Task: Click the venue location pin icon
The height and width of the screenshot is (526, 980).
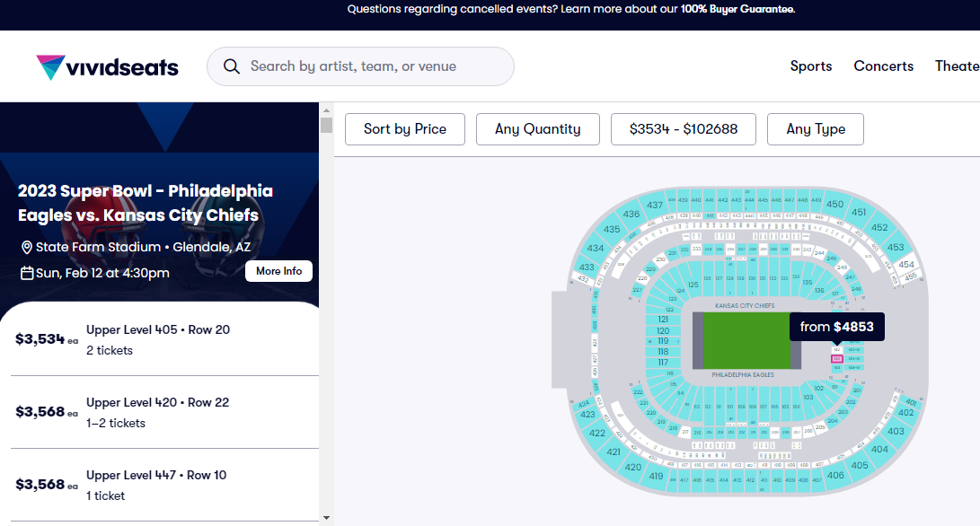Action: pos(26,247)
